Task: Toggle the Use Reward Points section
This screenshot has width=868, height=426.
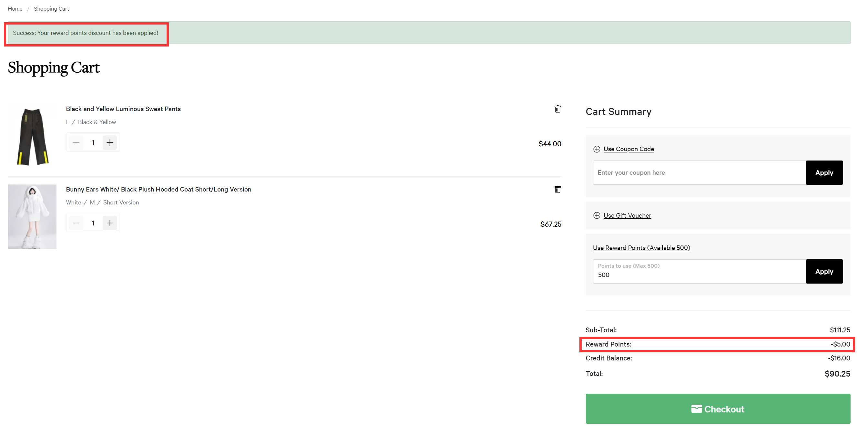Action: (641, 248)
